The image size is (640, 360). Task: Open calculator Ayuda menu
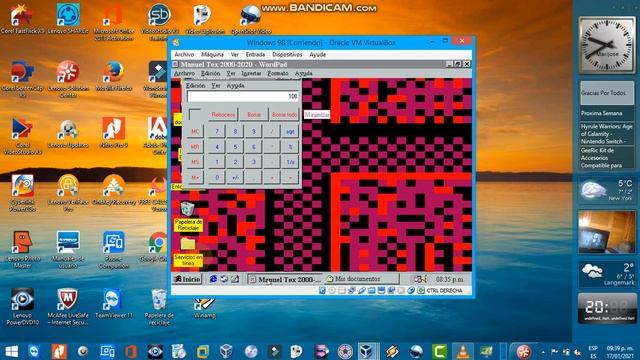[x=235, y=86]
